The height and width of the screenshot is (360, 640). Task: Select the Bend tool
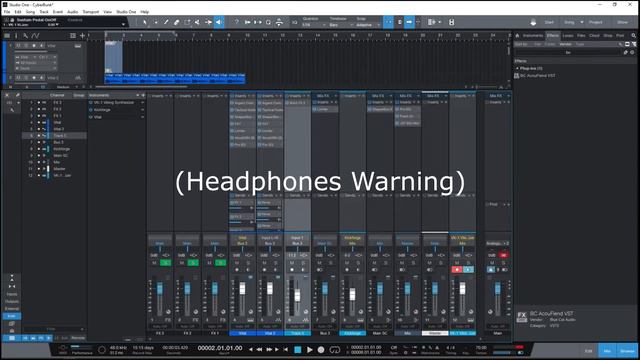208,22
